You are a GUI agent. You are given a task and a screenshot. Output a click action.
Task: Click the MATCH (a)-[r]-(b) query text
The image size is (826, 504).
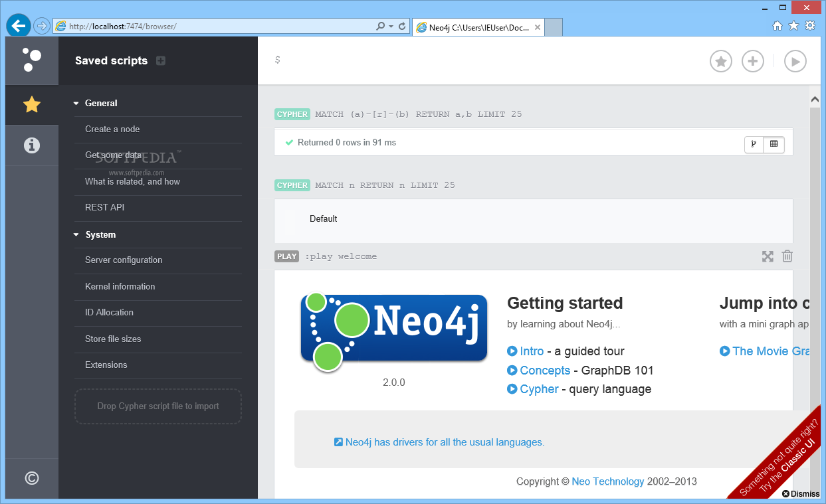click(x=419, y=114)
